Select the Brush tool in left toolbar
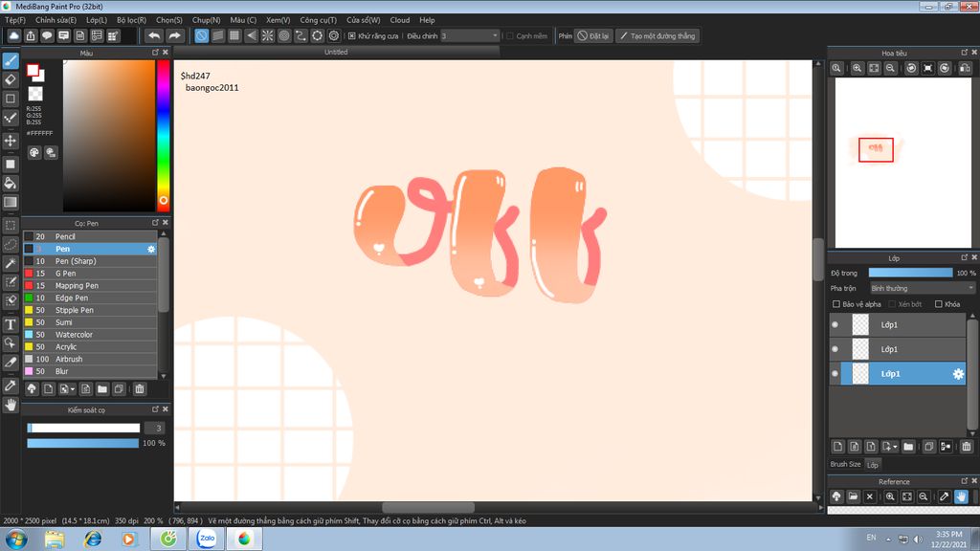 point(11,60)
